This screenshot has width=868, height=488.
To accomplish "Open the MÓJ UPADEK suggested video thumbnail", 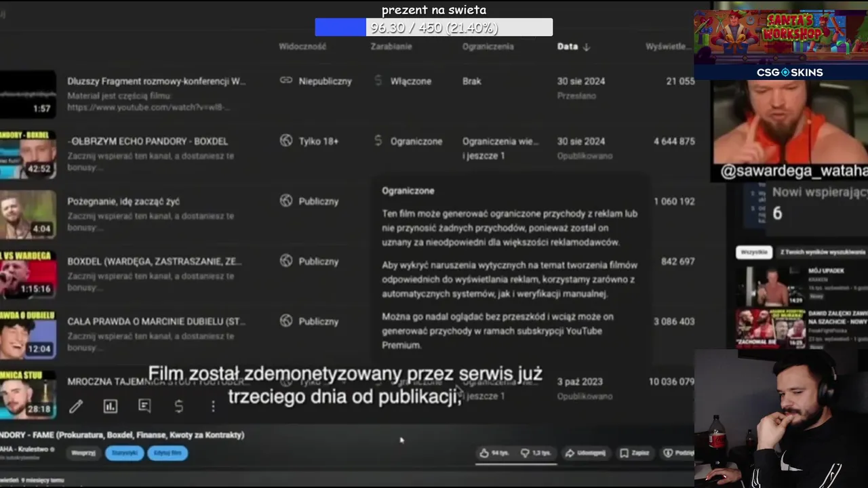I will click(x=772, y=285).
